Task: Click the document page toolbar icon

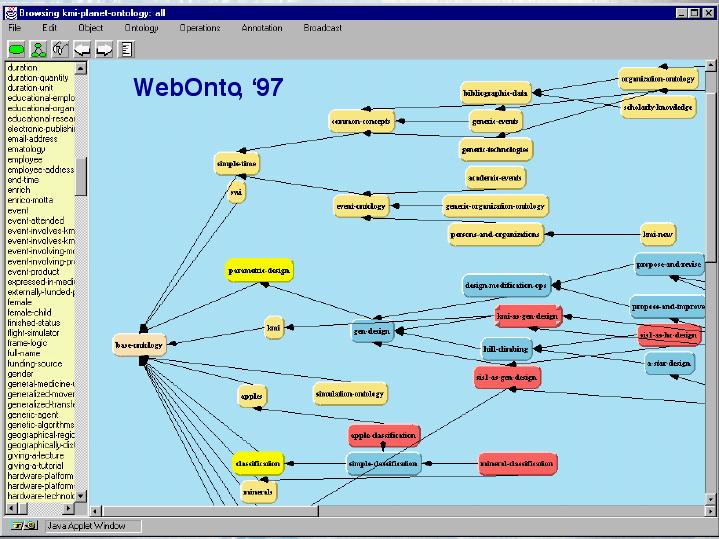Action: tap(126, 49)
